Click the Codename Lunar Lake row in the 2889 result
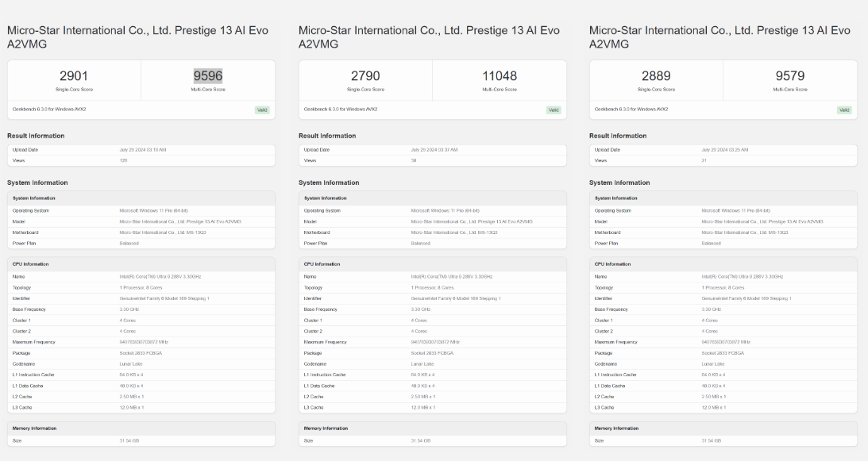Viewport: 868px width, 461px height. tap(723, 364)
